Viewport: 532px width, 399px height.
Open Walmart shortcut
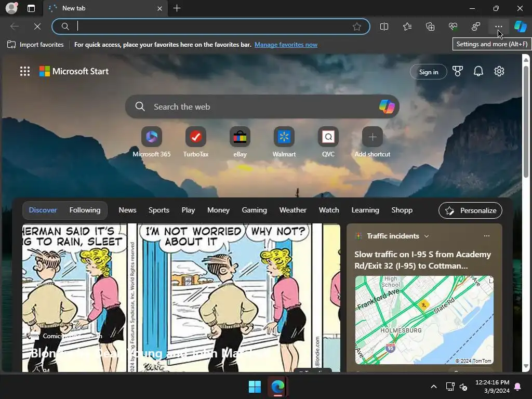[x=284, y=142]
